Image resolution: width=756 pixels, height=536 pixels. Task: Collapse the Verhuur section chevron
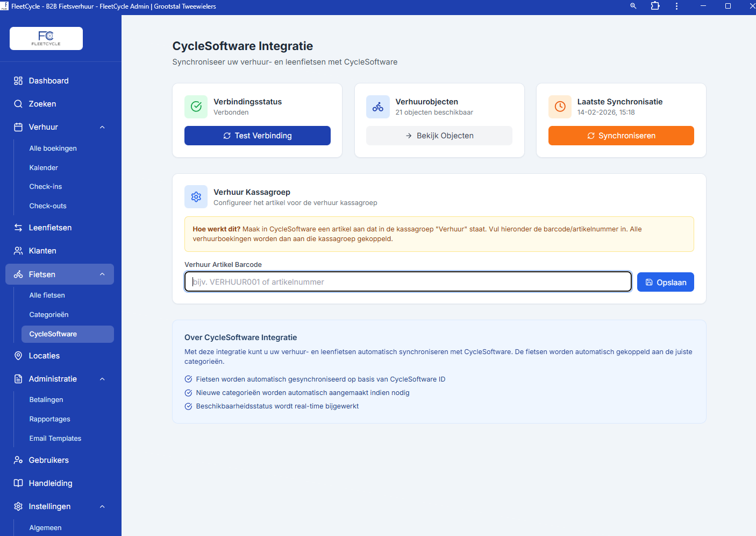click(x=102, y=126)
